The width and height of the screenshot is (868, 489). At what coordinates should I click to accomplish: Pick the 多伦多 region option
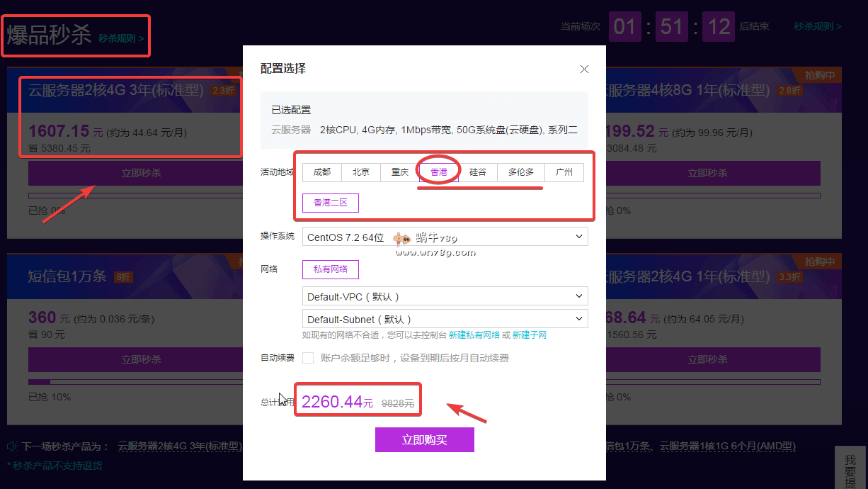[x=520, y=172]
